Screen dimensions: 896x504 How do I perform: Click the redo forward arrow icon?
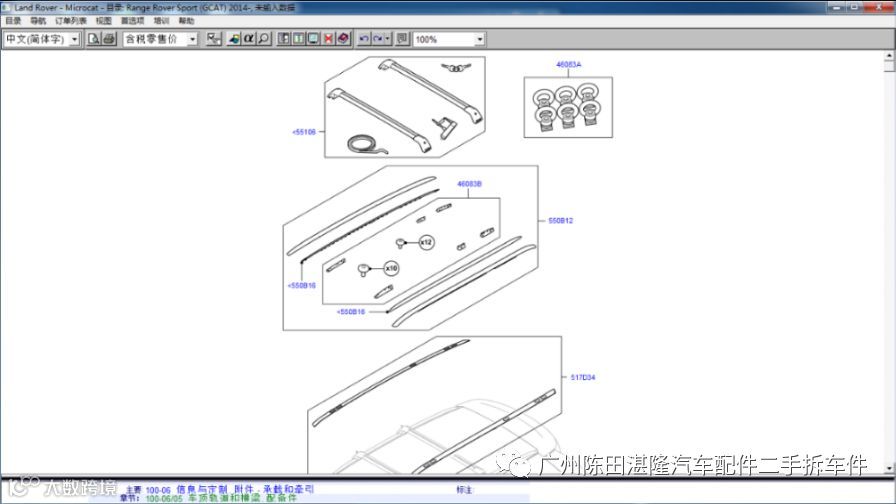pyautogui.click(x=378, y=39)
